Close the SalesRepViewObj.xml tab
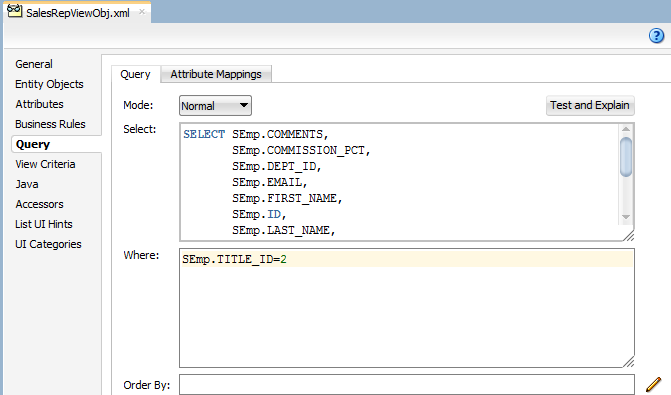Screen dimensions: 671x395 pos(142,12)
